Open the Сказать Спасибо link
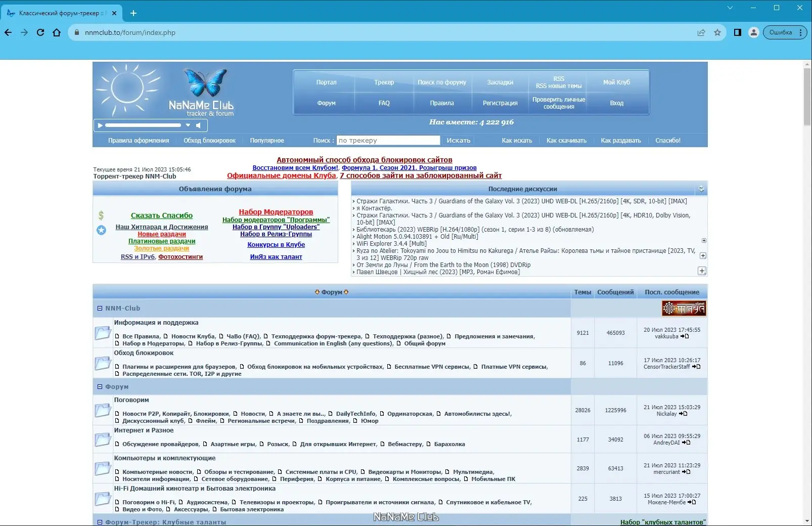 click(162, 215)
